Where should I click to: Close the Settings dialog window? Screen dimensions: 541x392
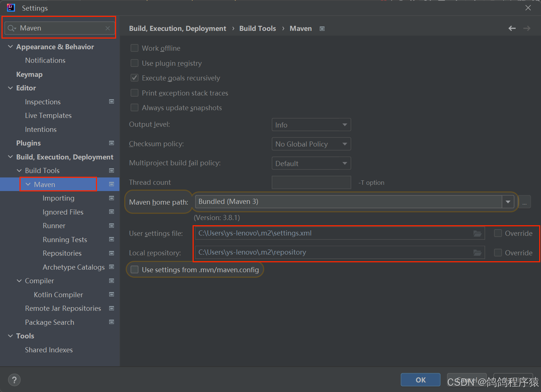pos(528,8)
